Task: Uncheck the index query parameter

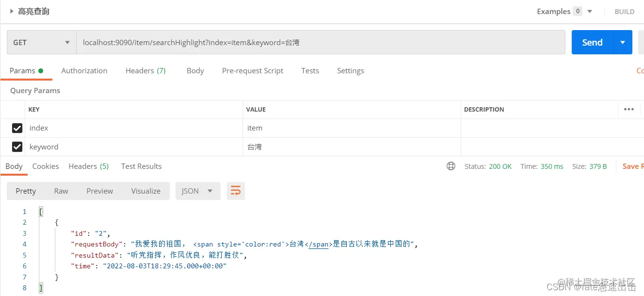Action: [17, 128]
